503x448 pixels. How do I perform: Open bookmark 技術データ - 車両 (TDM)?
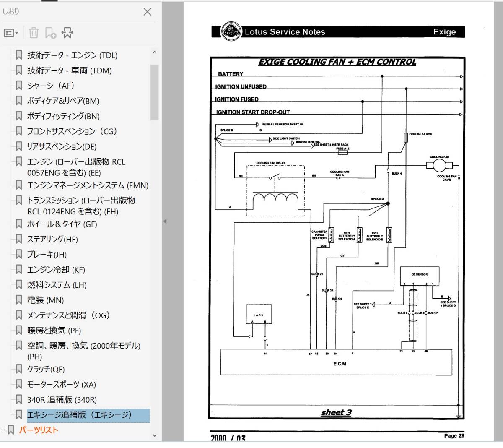(70, 70)
